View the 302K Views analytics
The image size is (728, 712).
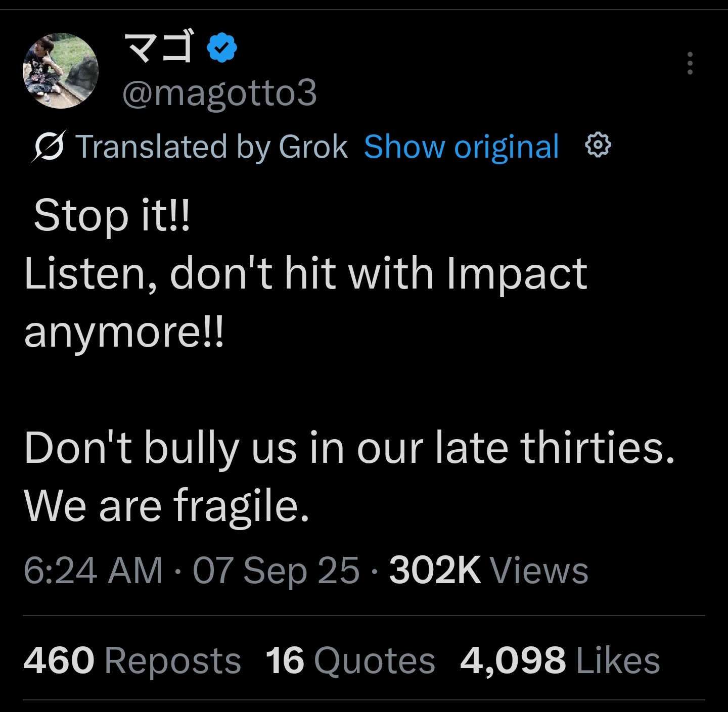click(x=488, y=571)
